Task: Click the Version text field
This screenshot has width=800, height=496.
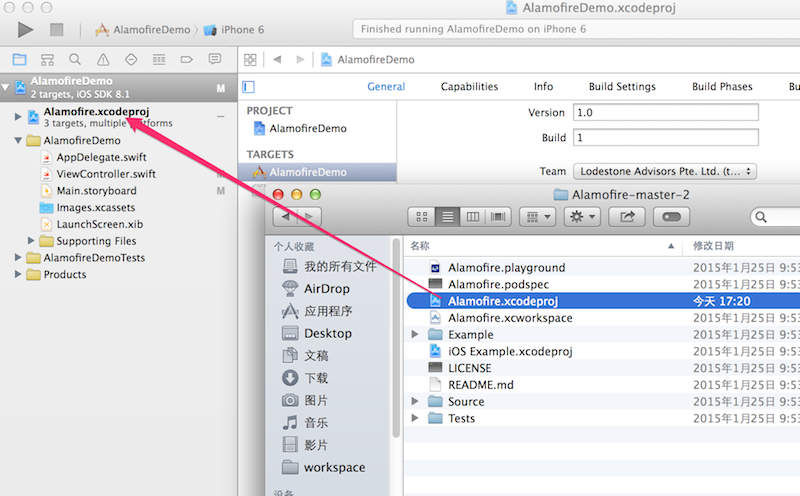Action: coord(666,112)
